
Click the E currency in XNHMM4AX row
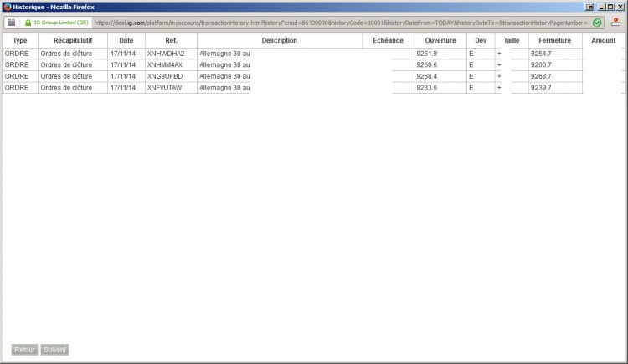pyautogui.click(x=471, y=65)
